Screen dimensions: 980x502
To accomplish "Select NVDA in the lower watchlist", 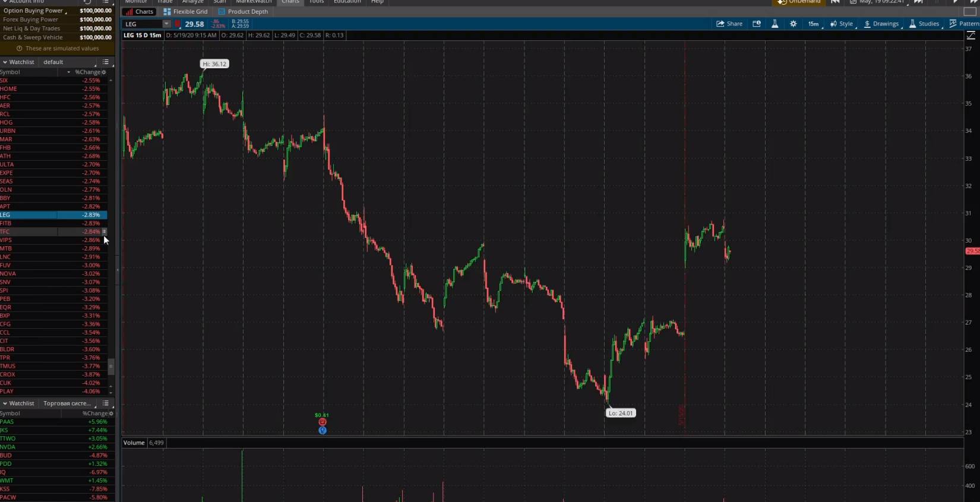I will tap(8, 447).
